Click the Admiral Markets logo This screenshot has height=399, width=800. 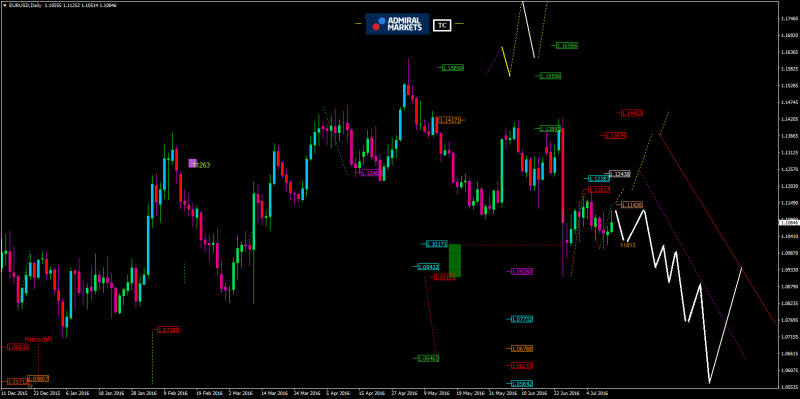[397, 24]
